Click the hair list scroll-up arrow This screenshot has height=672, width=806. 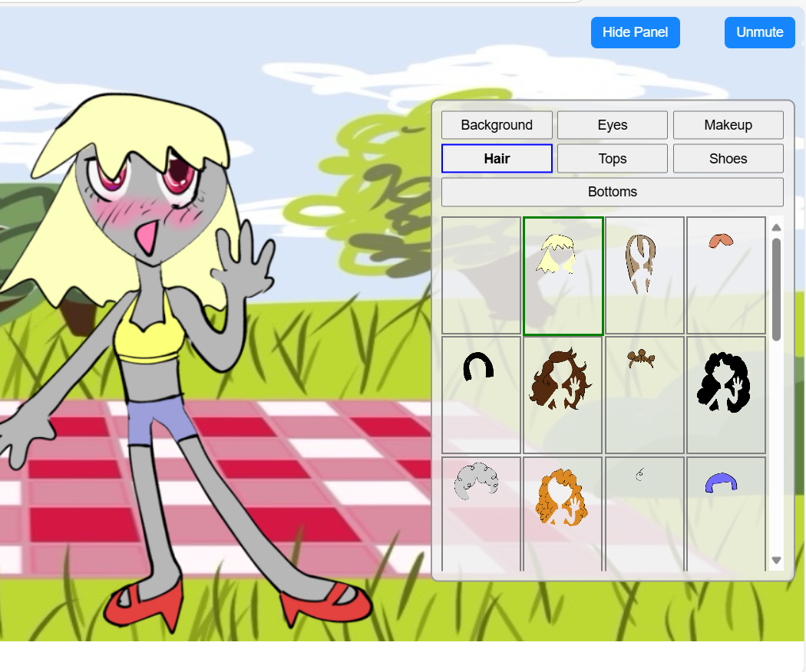(776, 227)
